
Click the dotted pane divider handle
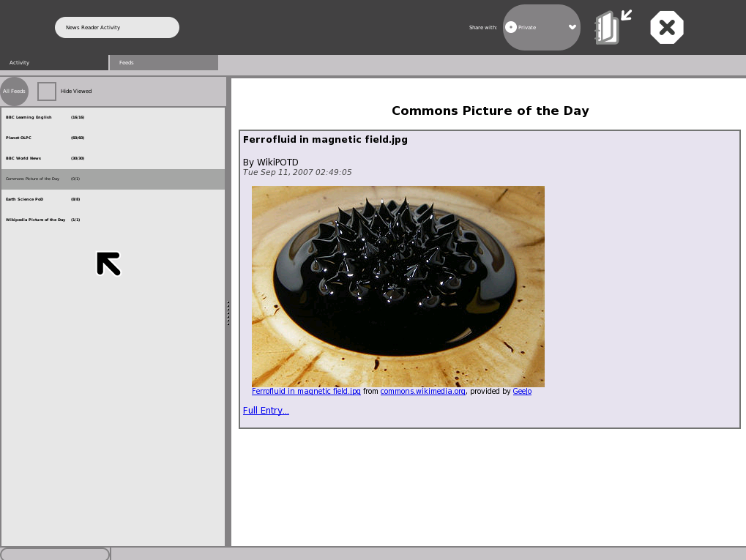228,313
